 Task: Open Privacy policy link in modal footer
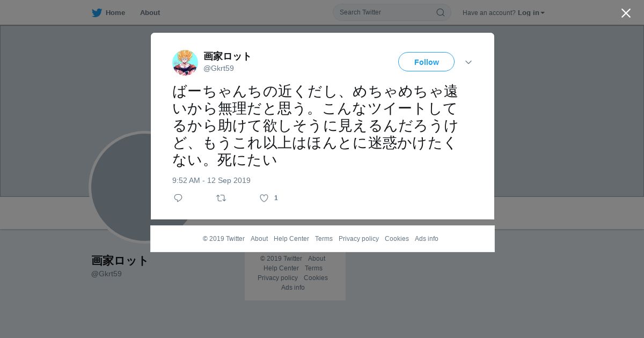coord(358,239)
